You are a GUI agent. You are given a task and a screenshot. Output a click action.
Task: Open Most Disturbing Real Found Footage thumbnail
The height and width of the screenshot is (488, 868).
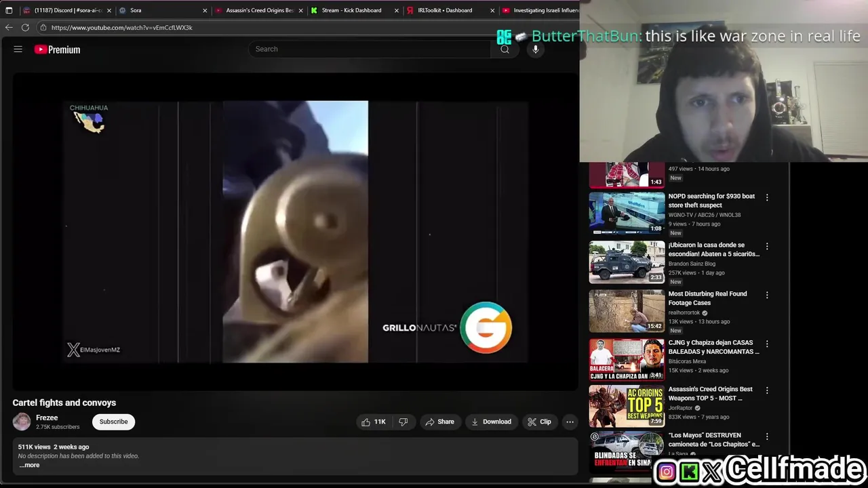tap(627, 310)
